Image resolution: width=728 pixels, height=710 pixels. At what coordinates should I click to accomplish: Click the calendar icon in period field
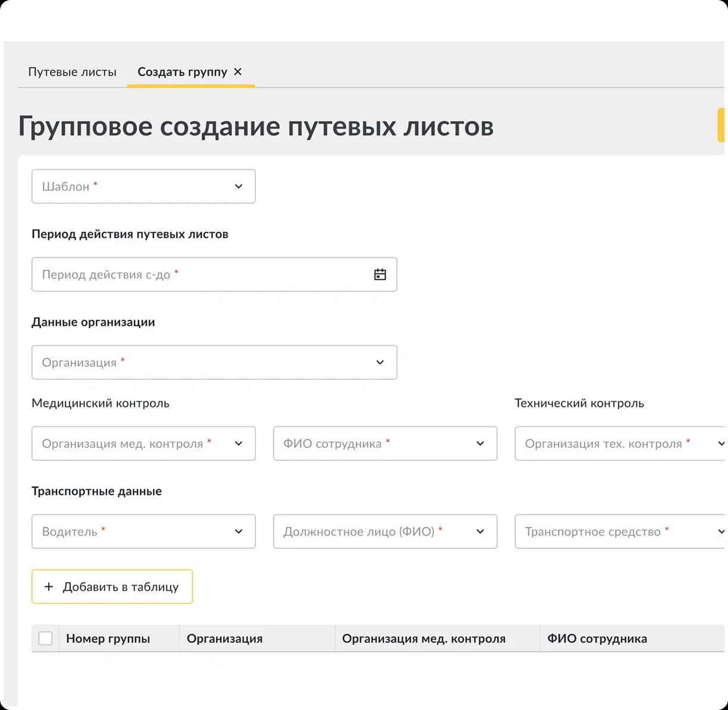point(380,274)
